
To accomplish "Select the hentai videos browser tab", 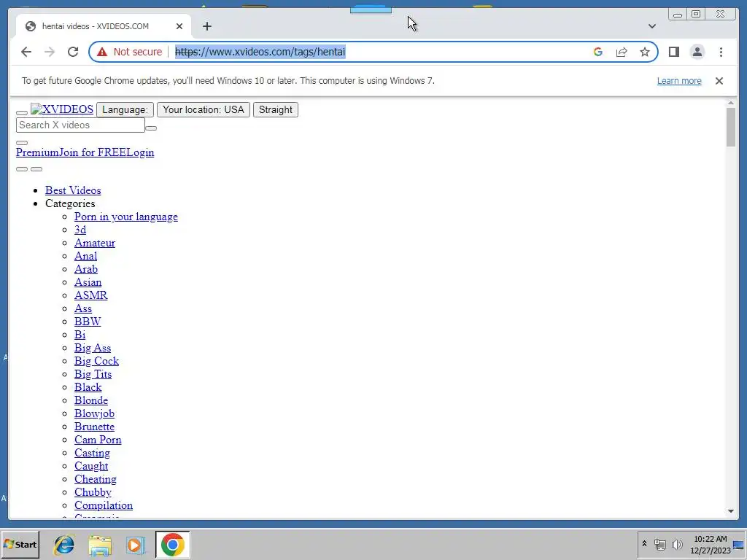I will tap(104, 26).
